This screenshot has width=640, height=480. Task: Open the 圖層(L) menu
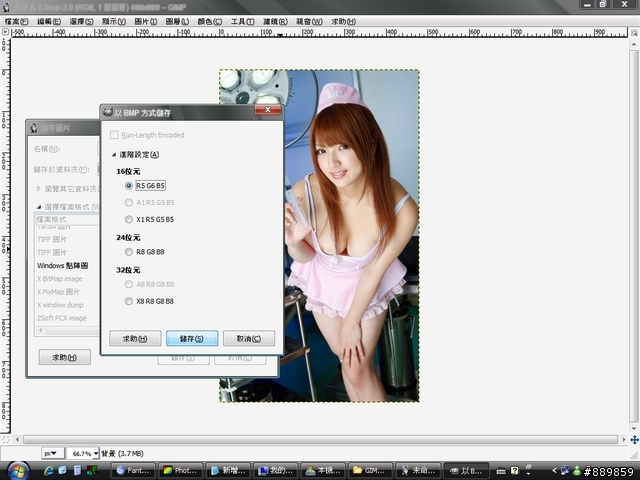pyautogui.click(x=177, y=21)
